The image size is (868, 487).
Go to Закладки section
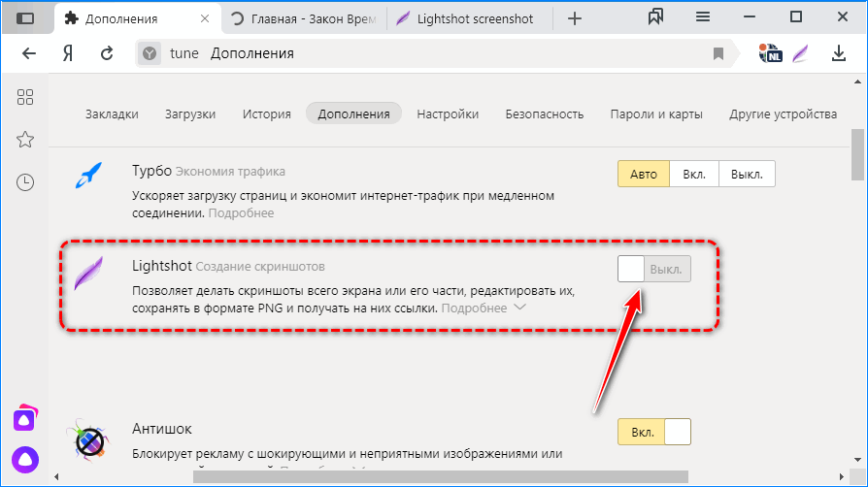[112, 114]
